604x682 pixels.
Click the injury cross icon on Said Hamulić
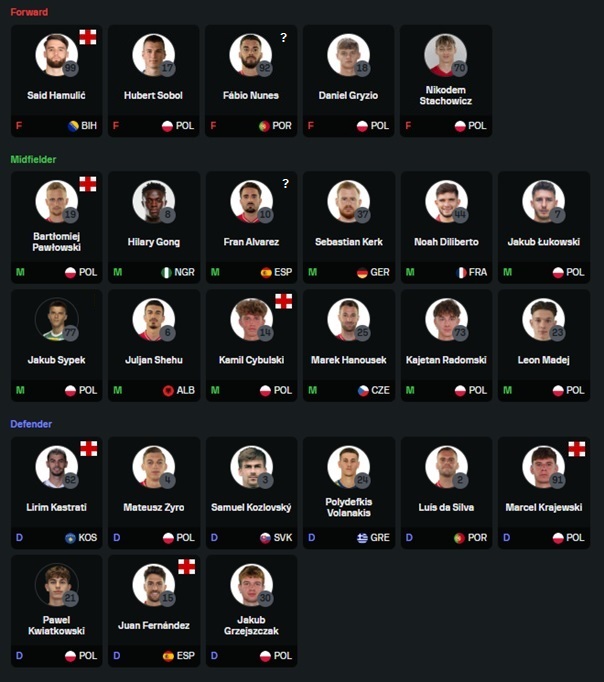click(88, 37)
